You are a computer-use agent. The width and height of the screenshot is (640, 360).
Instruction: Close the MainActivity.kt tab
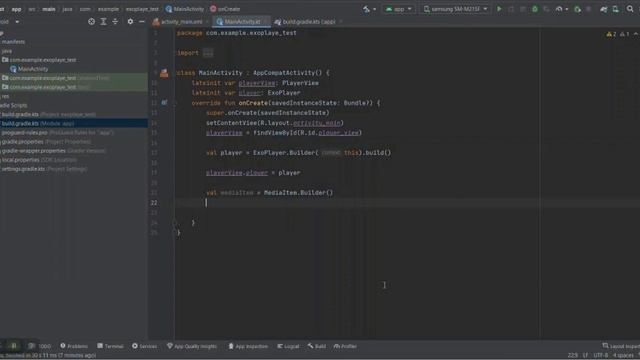point(265,22)
